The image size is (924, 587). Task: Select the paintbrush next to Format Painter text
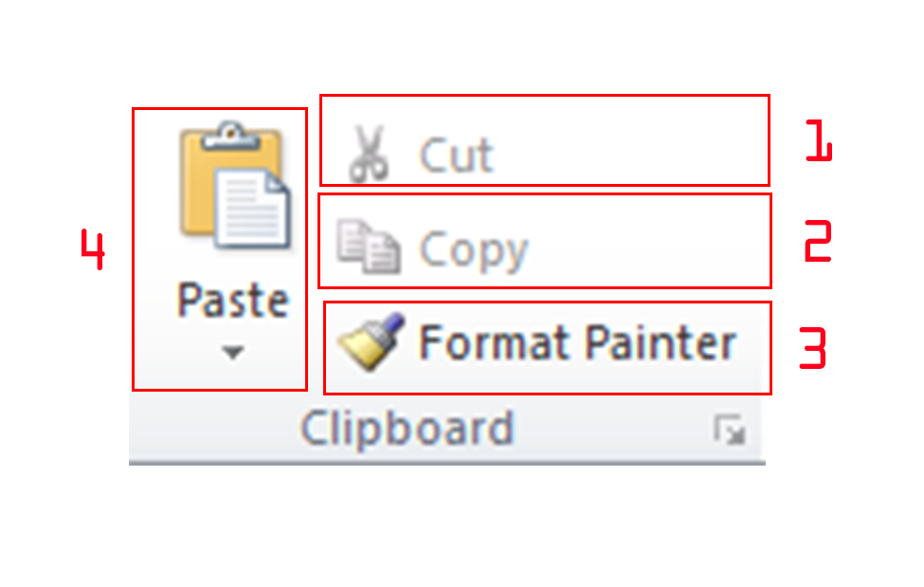tap(372, 340)
